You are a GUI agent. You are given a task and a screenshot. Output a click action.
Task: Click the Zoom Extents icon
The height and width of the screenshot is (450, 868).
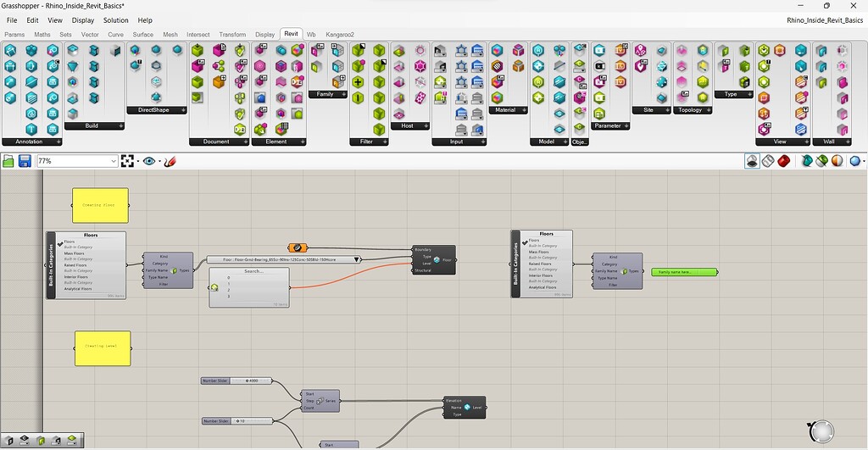click(x=127, y=161)
